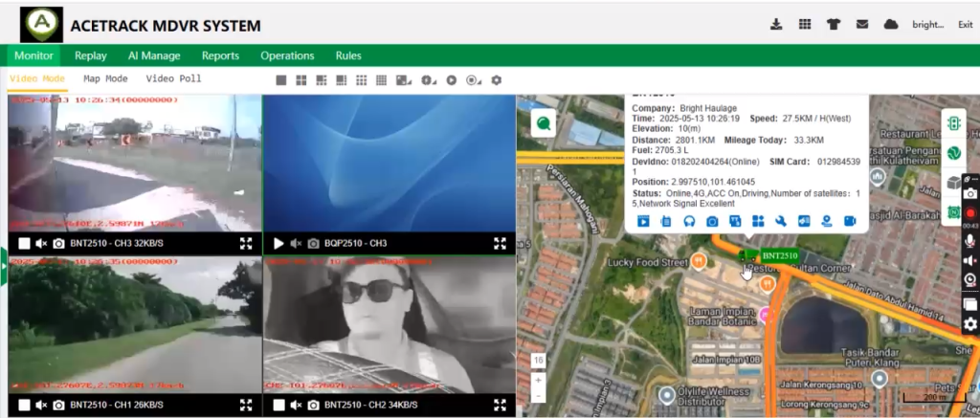Open the Replay tab
The image size is (980, 418).
(x=90, y=55)
